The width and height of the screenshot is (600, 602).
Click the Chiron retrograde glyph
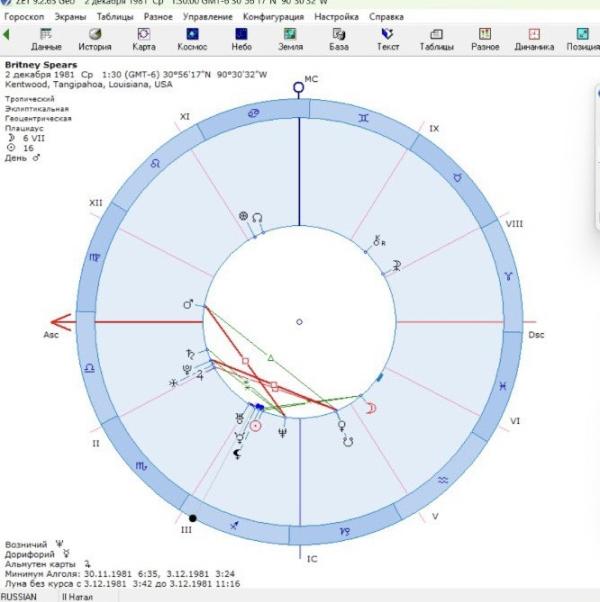click(x=379, y=241)
